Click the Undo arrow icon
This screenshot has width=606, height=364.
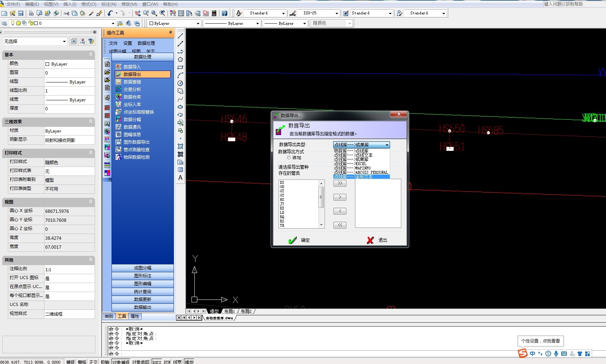coord(110,13)
